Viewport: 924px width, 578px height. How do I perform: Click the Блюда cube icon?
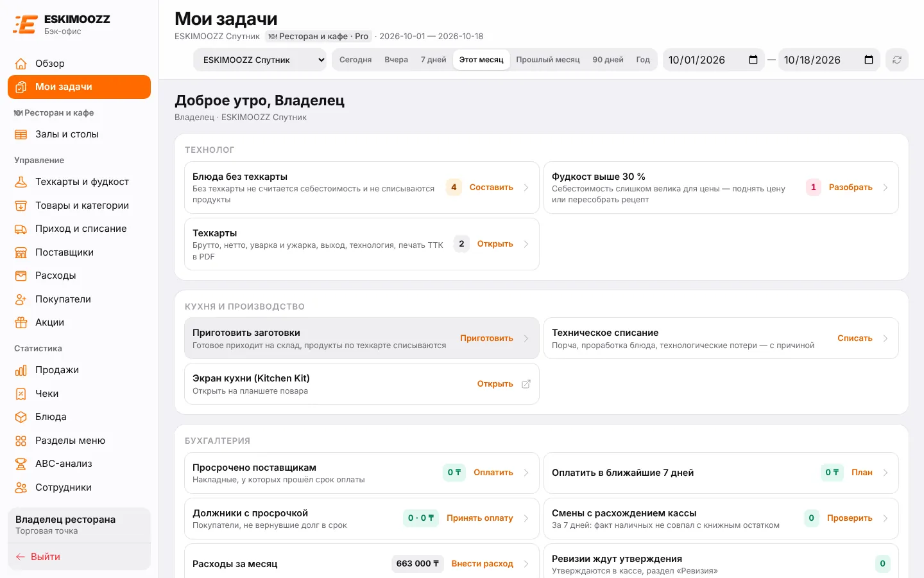tap(21, 417)
